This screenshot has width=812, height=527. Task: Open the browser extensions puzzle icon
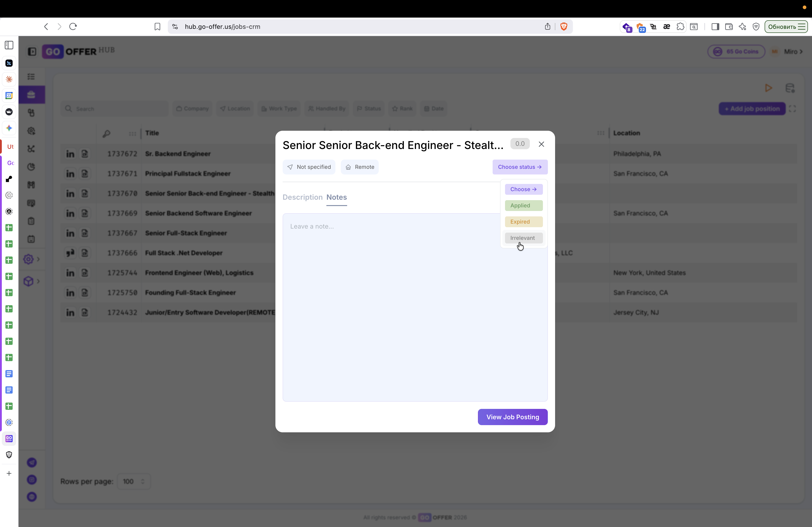click(680, 27)
